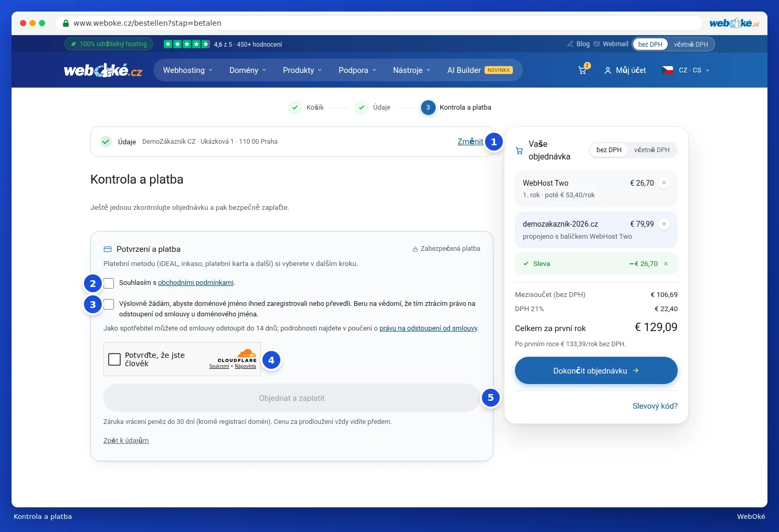The image size is (779, 532).
Task: Expand the Webhosting menu
Action: (188, 70)
